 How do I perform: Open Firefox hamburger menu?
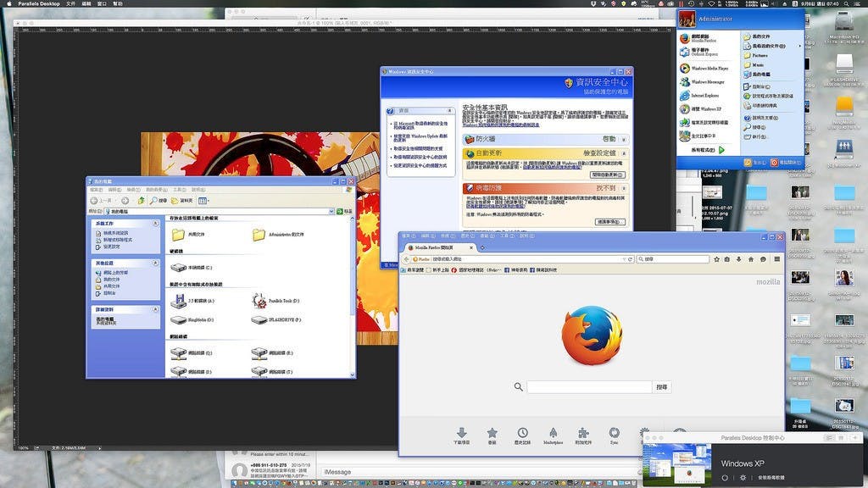tap(776, 259)
